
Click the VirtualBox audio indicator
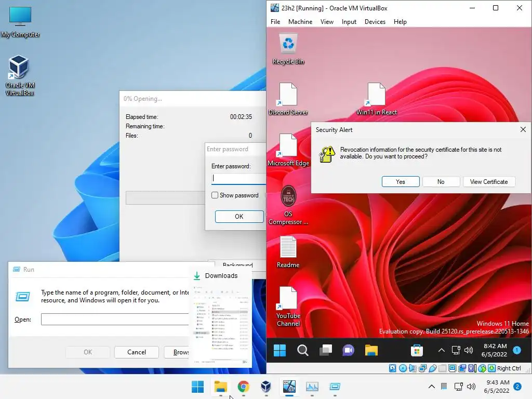pos(413,368)
